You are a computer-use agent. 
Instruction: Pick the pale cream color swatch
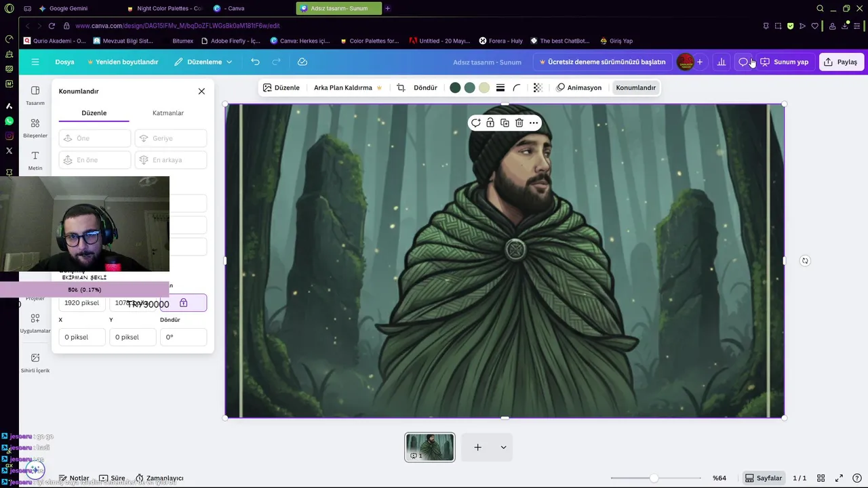pos(484,87)
